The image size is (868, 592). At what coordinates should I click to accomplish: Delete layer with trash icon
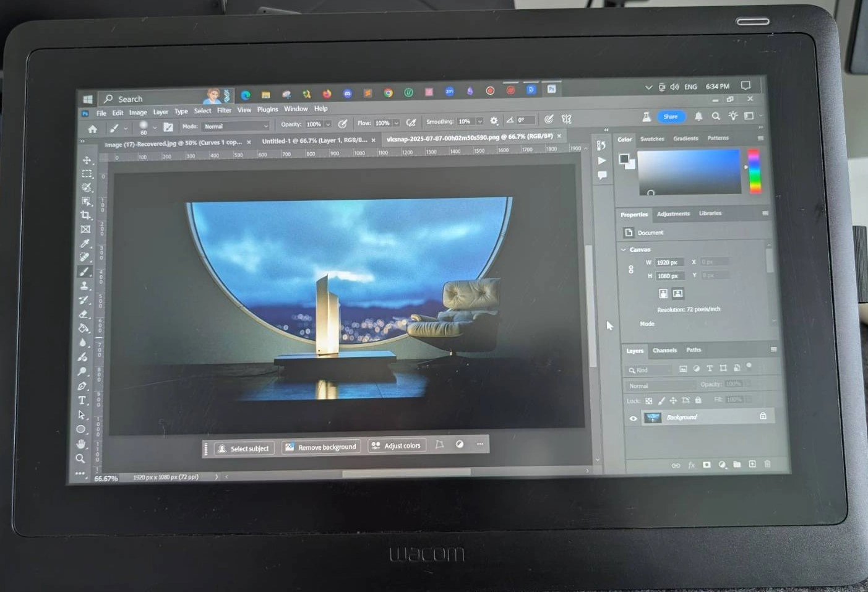click(x=768, y=463)
